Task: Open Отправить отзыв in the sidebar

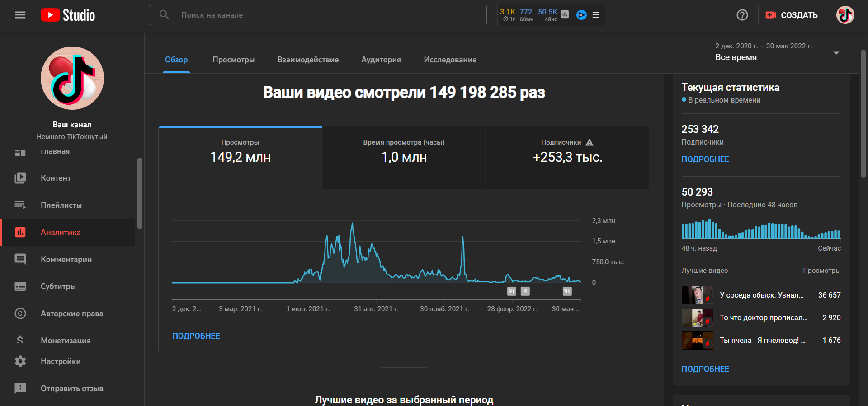Action: [68, 388]
